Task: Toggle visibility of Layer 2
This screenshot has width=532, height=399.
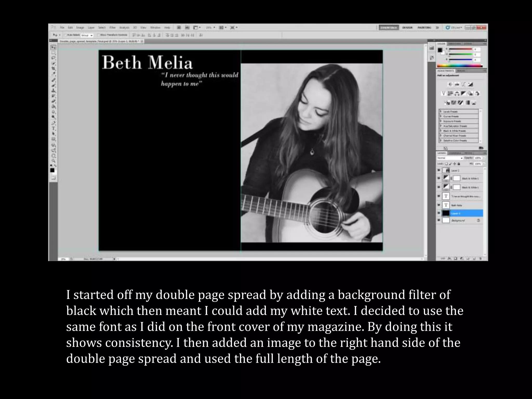Action: [439, 170]
